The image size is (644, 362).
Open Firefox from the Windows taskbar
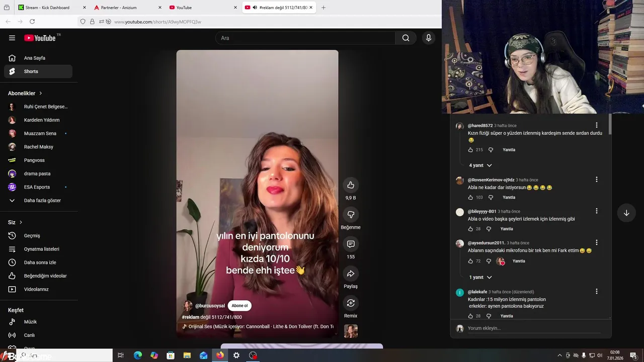[220, 355]
